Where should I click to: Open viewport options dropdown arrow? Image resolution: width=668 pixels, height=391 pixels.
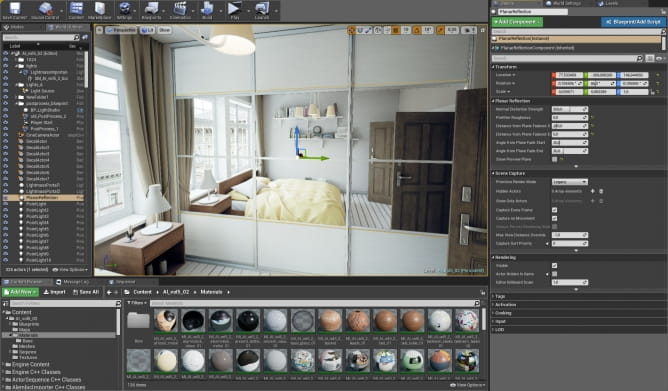(99, 30)
